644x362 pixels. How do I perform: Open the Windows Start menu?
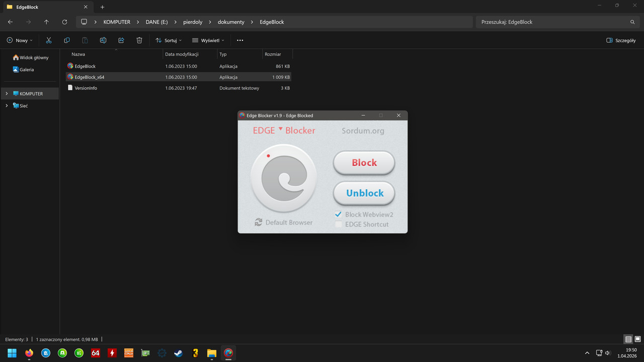click(x=12, y=353)
